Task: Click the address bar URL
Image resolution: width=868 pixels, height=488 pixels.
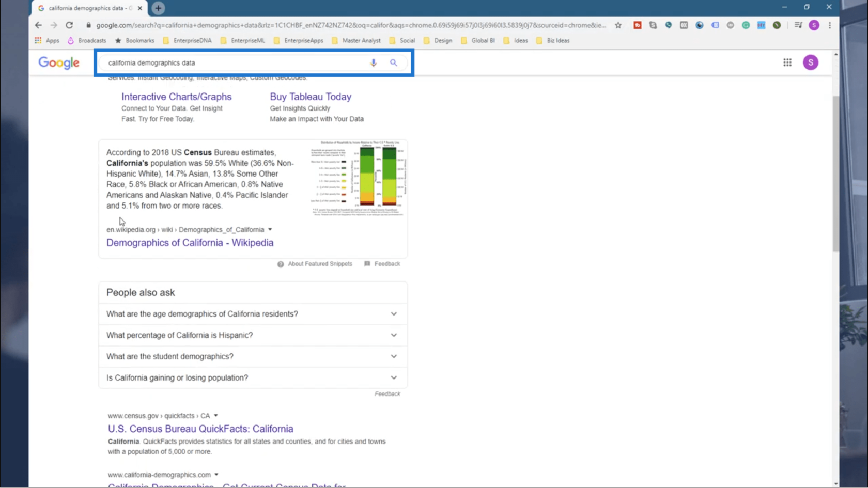Action: 351,25
